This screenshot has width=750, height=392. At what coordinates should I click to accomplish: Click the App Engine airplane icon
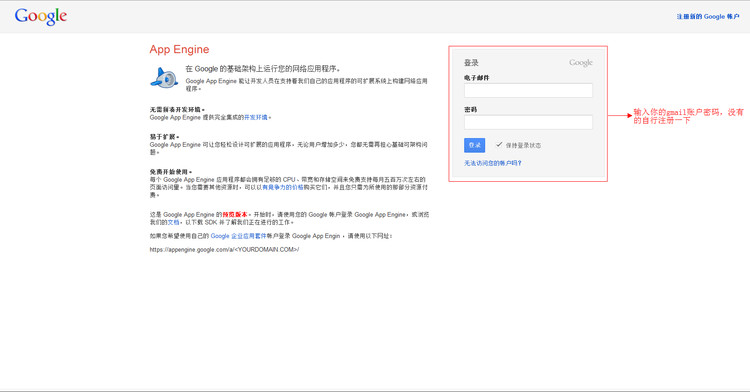[164, 78]
